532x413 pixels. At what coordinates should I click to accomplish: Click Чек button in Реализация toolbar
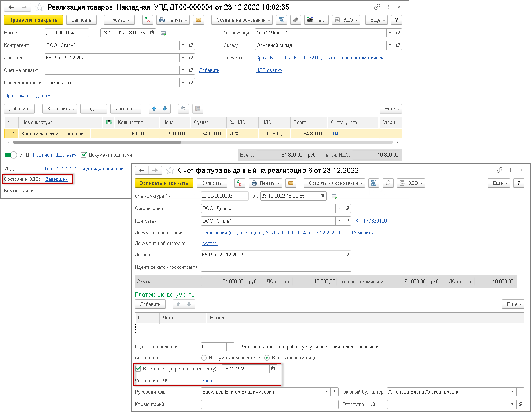point(316,20)
